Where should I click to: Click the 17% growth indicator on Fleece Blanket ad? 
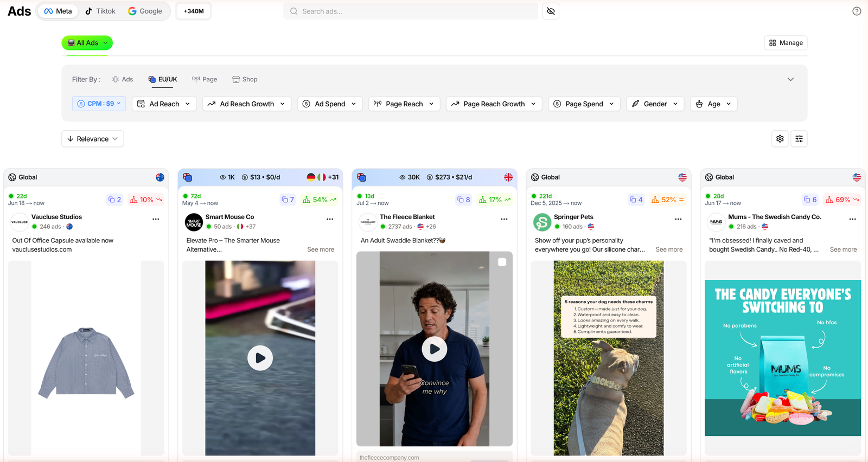click(x=494, y=200)
